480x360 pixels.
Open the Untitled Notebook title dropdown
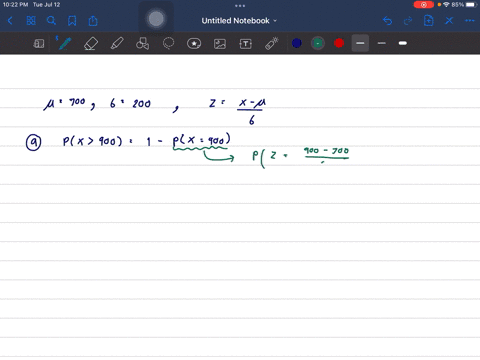[x=239, y=21]
